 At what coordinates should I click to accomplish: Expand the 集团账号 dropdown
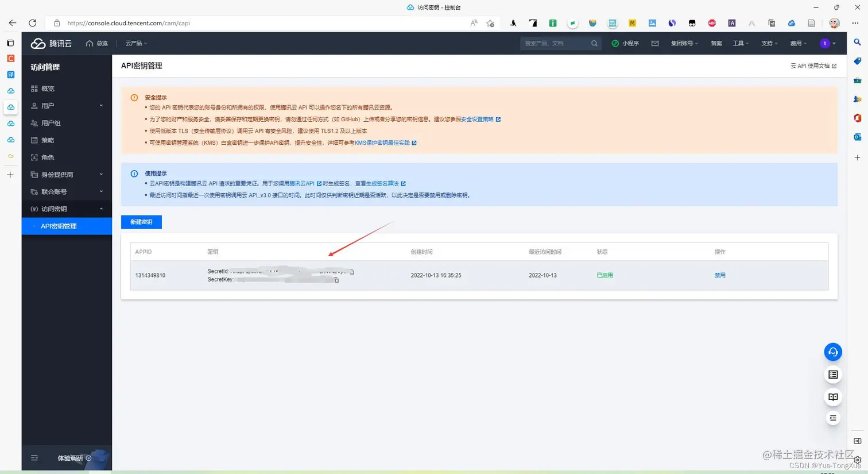coord(684,44)
